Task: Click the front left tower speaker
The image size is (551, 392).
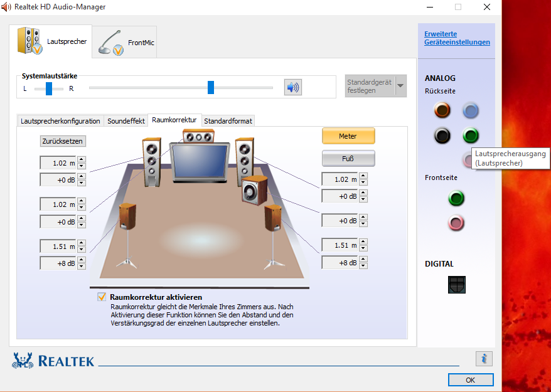Action: pos(152,162)
